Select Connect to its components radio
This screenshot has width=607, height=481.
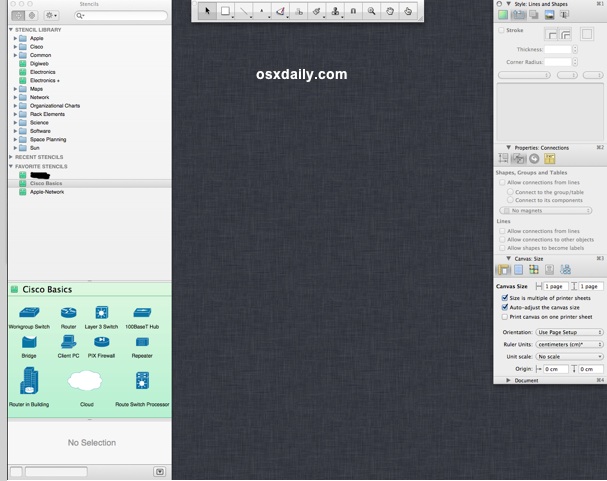click(510, 200)
